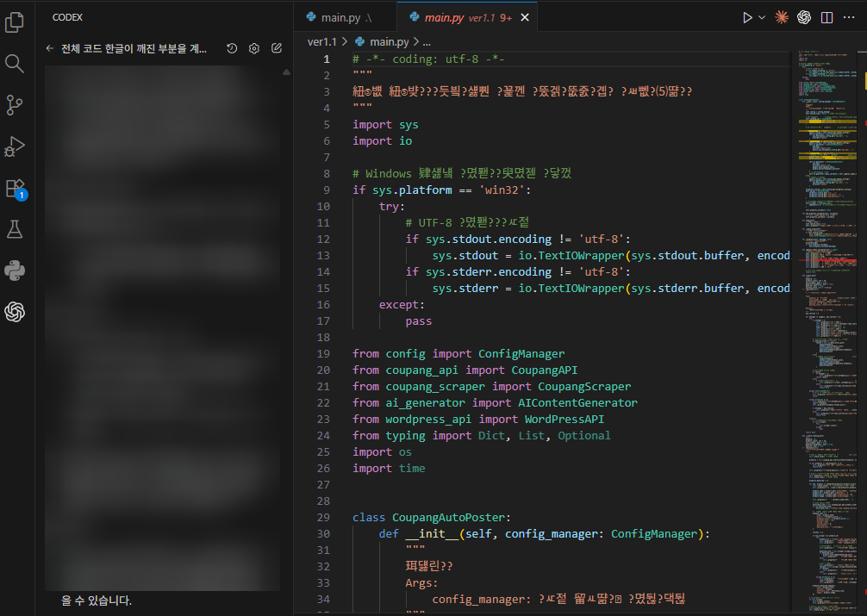Image resolution: width=867 pixels, height=616 pixels.
Task: Open the editor More Actions menu
Action: point(849,18)
